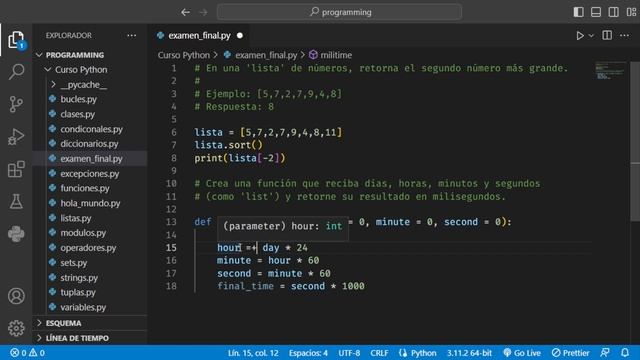Screen dimensions: 640x360
Task: Open the Extensions view
Action: click(16, 169)
